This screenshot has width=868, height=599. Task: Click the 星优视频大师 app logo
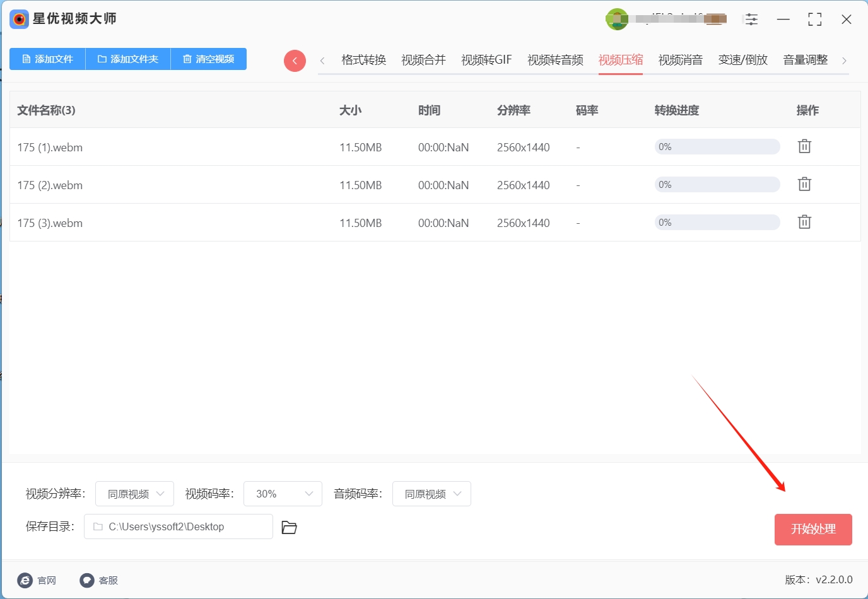tap(19, 19)
